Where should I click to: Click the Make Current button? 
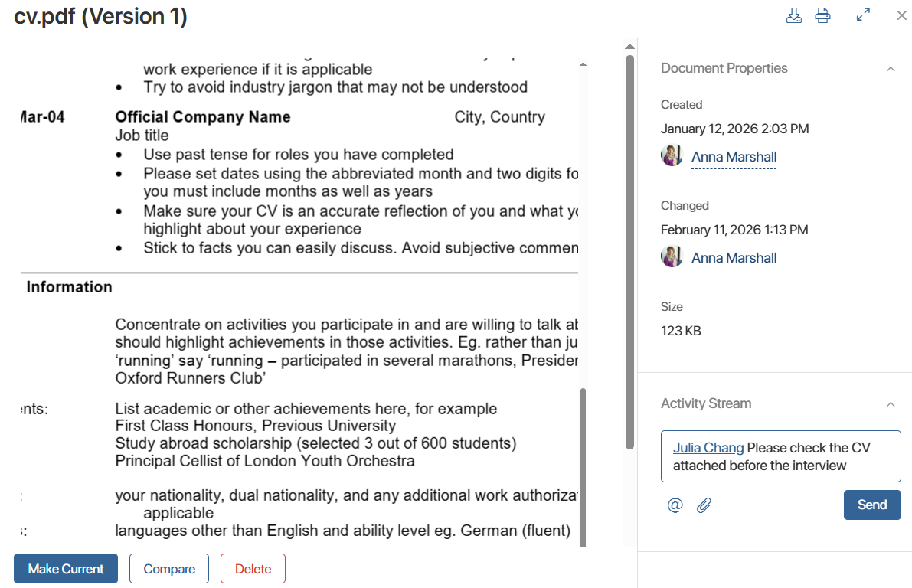pos(66,569)
